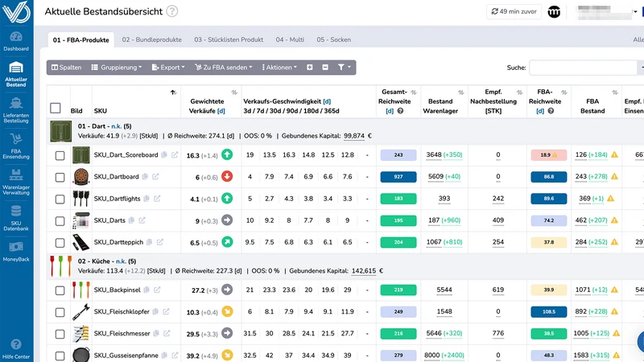Click the collapse-all minus icon in toolbar

tap(325, 68)
